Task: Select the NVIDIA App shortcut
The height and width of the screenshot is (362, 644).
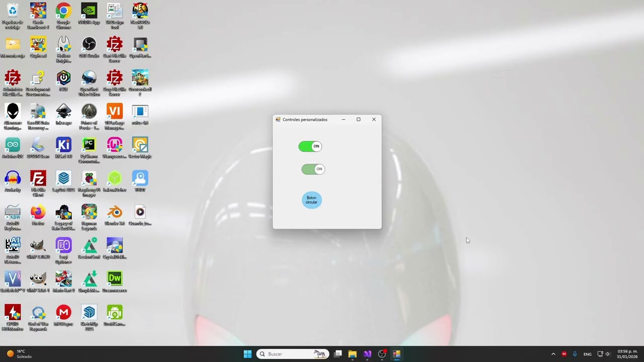Action: [89, 14]
